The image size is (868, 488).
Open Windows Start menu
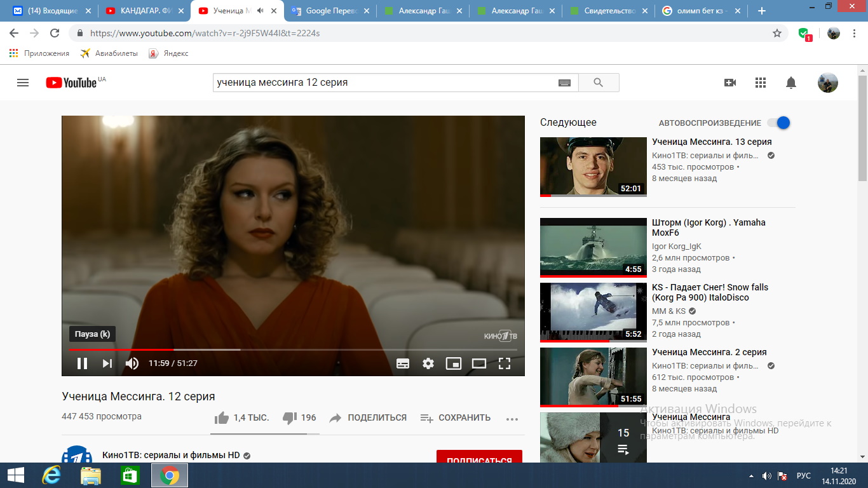[x=15, y=475]
